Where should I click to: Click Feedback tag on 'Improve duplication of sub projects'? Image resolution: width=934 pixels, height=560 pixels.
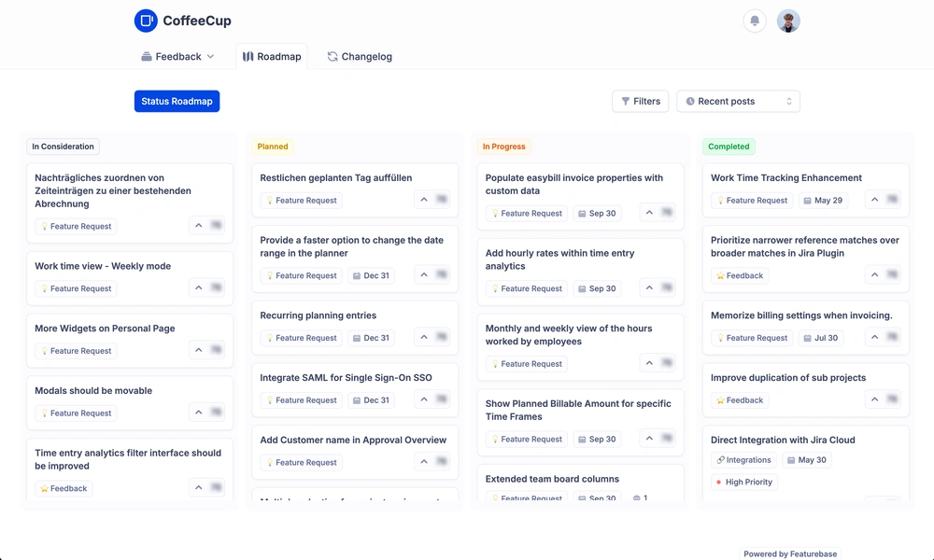(740, 400)
